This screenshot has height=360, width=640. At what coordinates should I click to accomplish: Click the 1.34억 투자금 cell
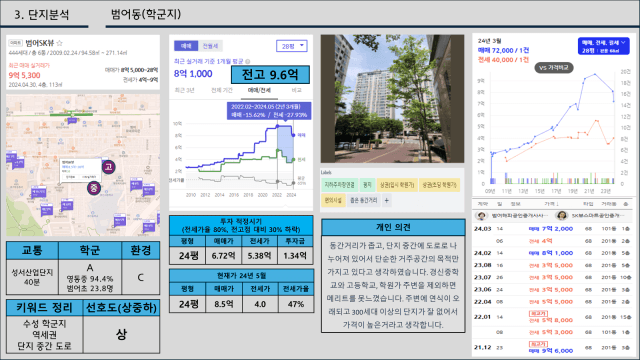point(296,256)
